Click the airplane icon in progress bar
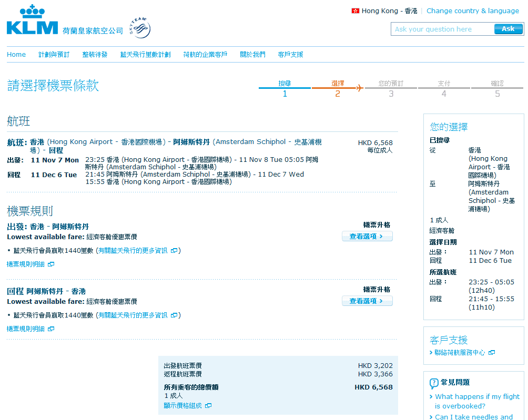 pos(360,88)
